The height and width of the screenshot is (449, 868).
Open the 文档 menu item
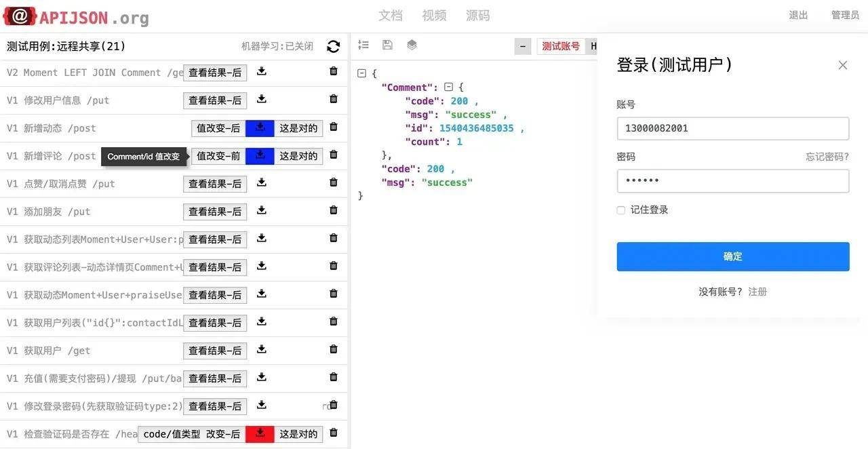click(391, 16)
